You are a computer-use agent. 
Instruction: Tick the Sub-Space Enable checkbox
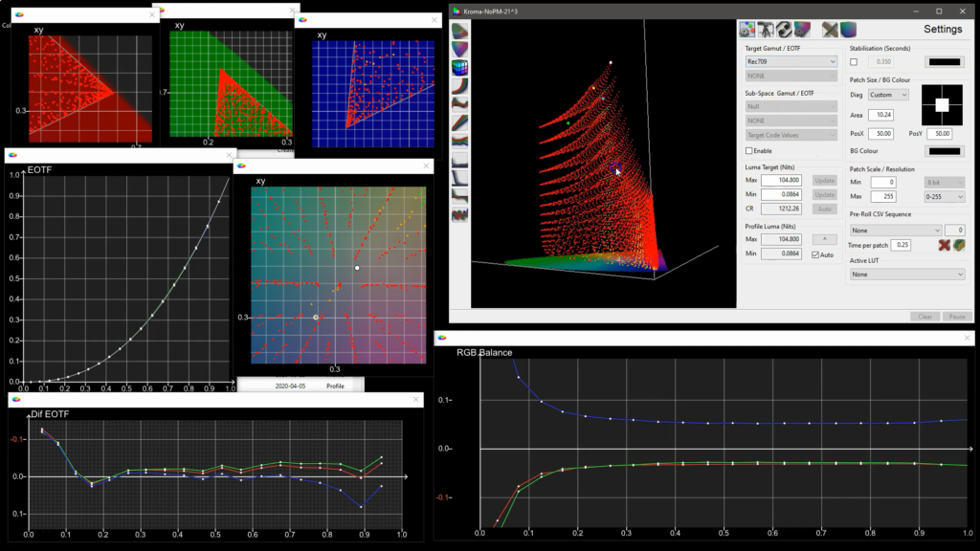click(748, 150)
